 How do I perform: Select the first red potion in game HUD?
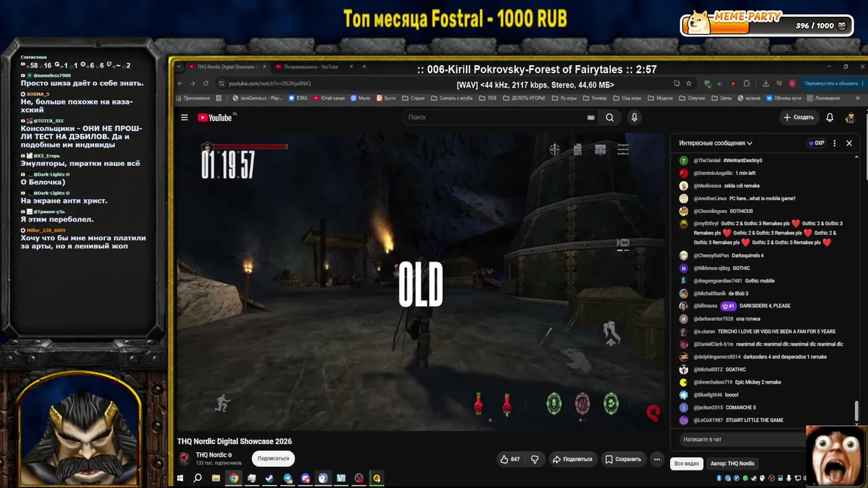[x=479, y=403]
